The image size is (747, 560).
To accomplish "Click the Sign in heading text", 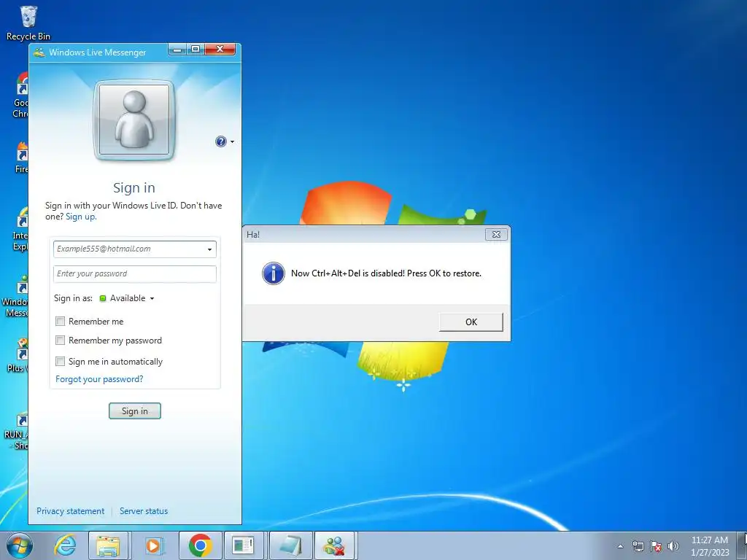I will tap(134, 187).
